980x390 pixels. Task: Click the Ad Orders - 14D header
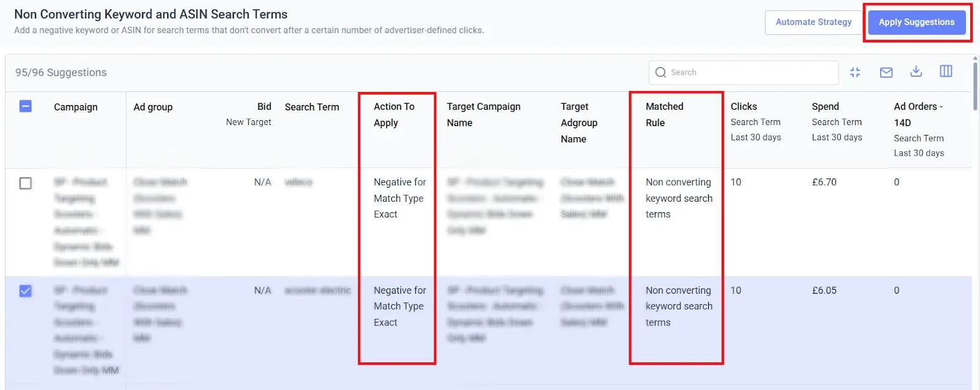point(918,114)
